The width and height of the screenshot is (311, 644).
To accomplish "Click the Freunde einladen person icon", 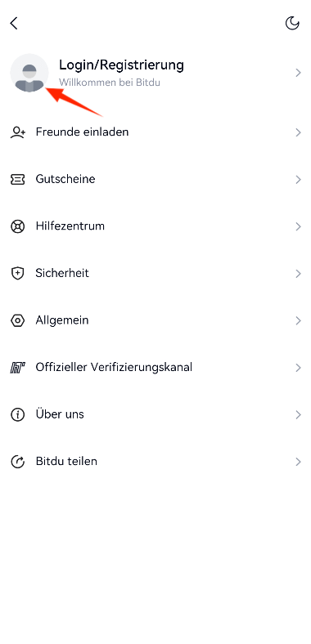I will [18, 132].
